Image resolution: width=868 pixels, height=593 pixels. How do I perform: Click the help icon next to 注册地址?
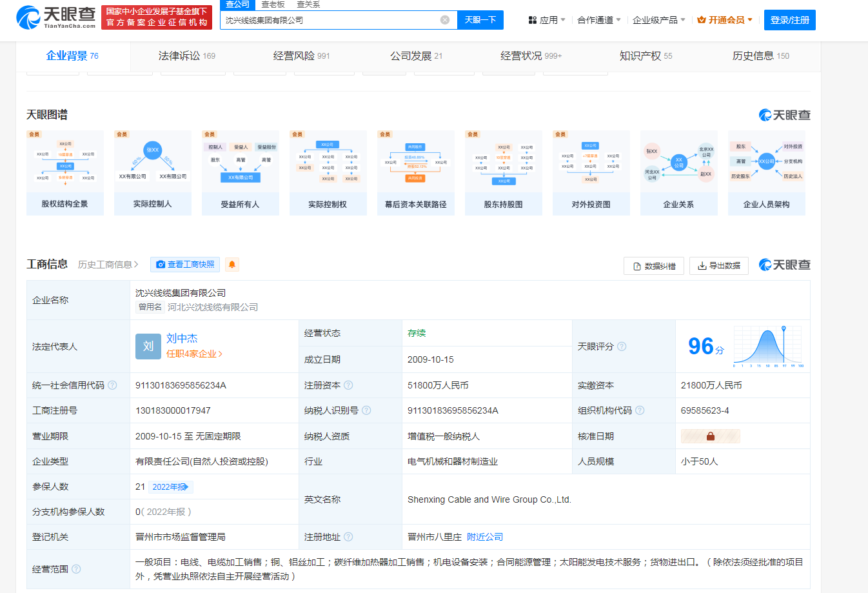(x=348, y=537)
